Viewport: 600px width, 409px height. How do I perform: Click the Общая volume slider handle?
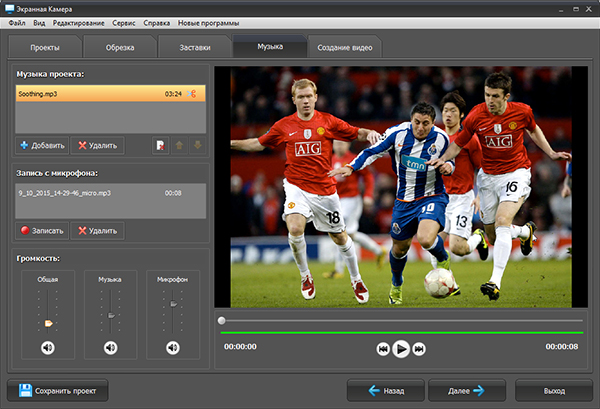pyautogui.click(x=47, y=323)
